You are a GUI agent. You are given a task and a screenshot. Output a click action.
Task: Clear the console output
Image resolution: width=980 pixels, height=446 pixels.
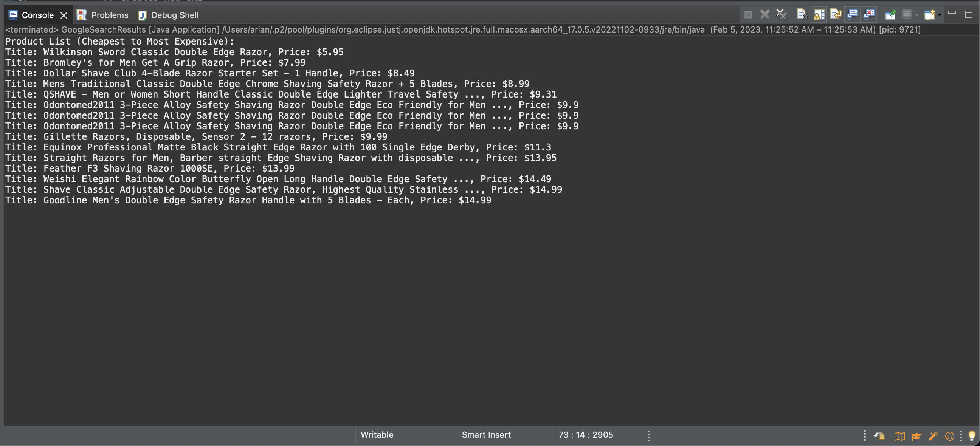[802, 15]
